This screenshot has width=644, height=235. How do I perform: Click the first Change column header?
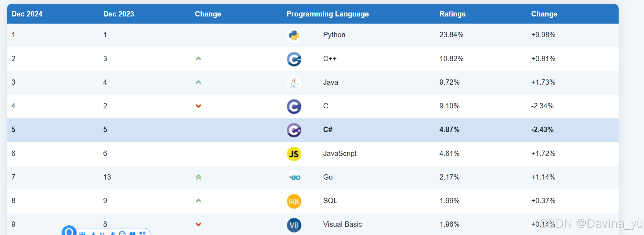(x=208, y=14)
